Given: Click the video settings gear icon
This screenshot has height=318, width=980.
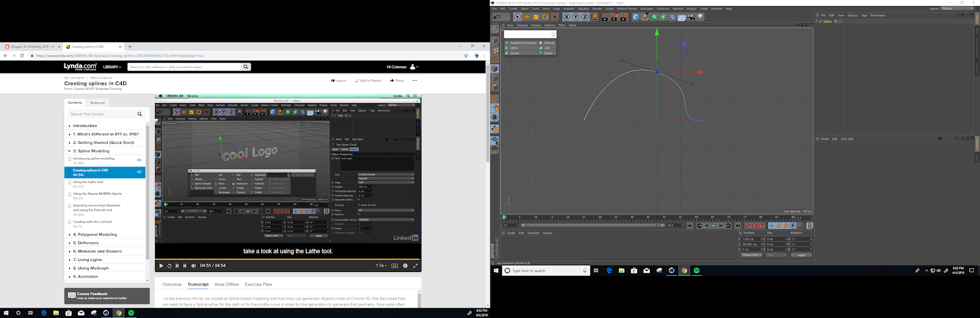Looking at the screenshot, I should click(405, 266).
